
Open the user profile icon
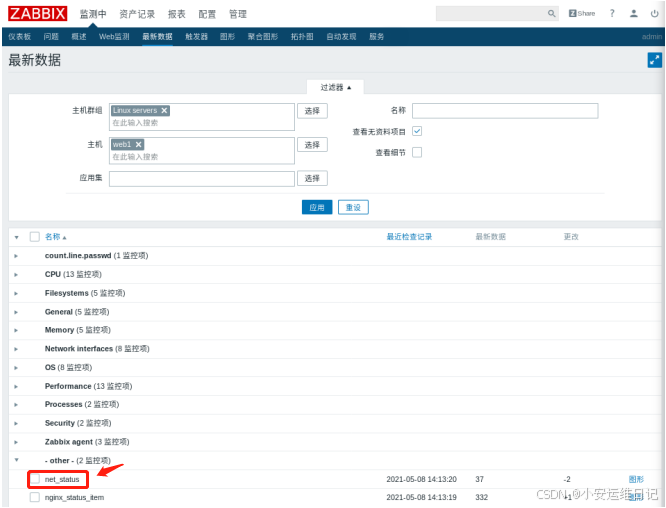(634, 14)
